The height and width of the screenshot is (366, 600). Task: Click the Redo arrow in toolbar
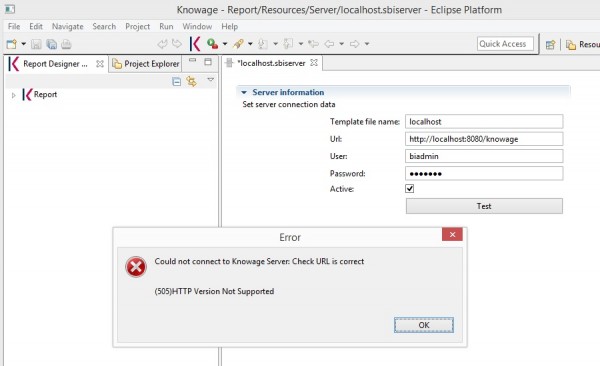[x=176, y=44]
